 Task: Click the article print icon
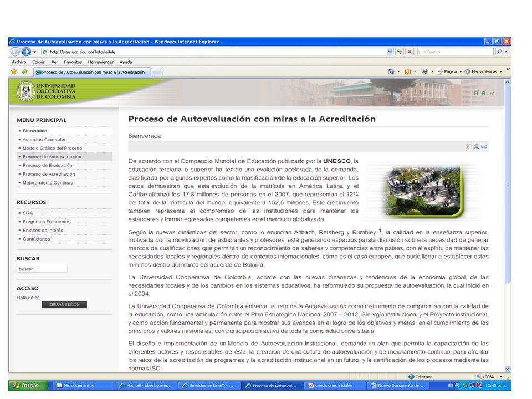(x=477, y=146)
